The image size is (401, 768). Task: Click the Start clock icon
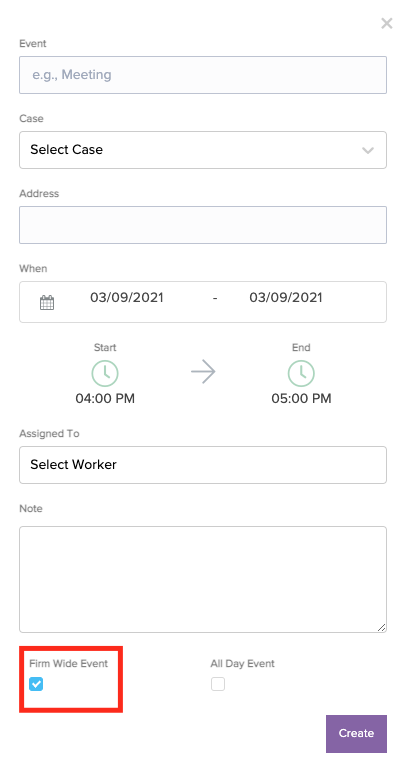coord(105,374)
